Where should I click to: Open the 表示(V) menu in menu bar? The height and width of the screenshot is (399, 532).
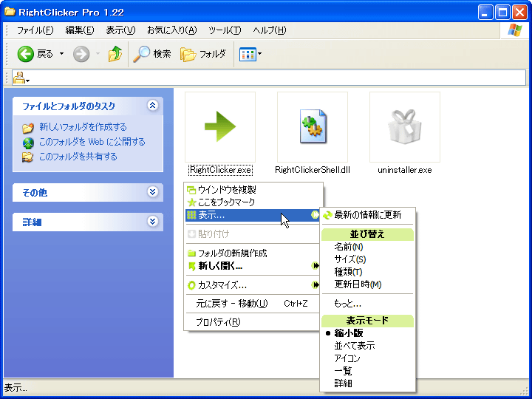coord(120,30)
